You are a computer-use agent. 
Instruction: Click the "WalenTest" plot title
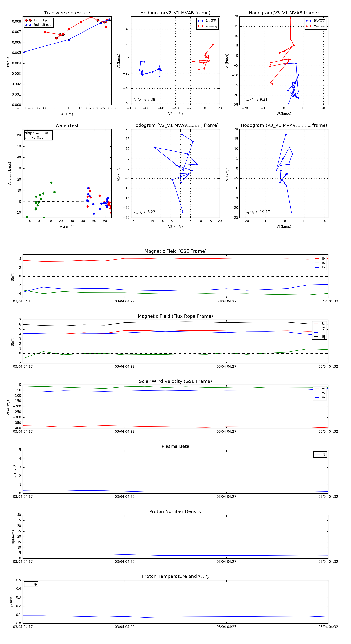[x=67, y=125]
